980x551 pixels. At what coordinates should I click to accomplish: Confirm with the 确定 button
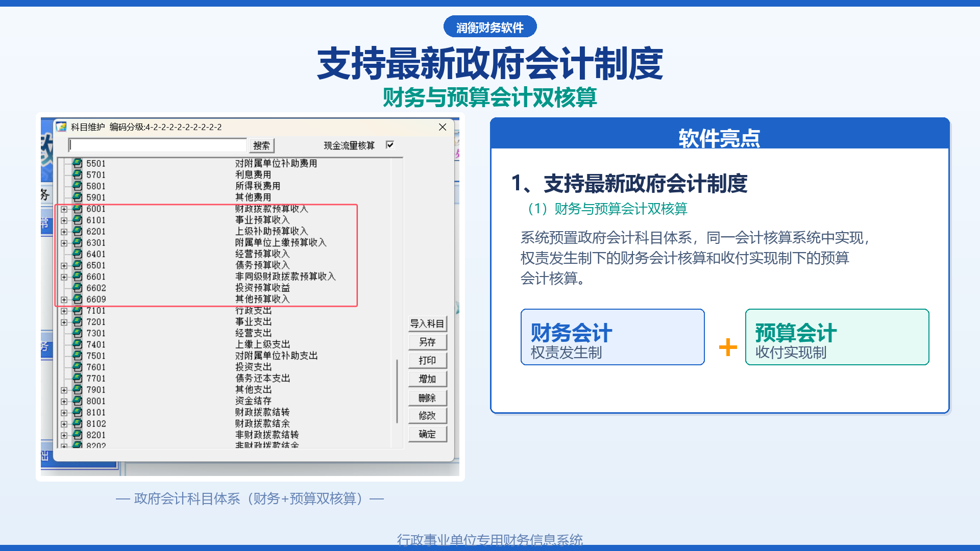coord(427,434)
